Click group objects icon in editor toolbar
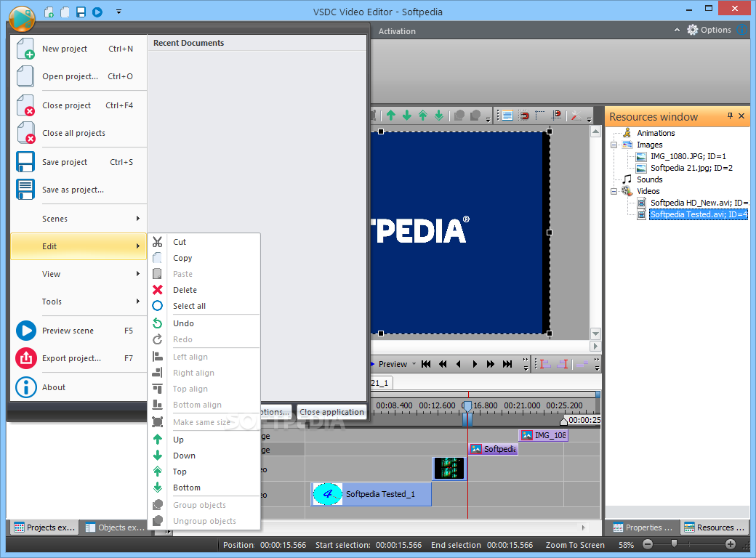The image size is (756, 558). (x=459, y=116)
